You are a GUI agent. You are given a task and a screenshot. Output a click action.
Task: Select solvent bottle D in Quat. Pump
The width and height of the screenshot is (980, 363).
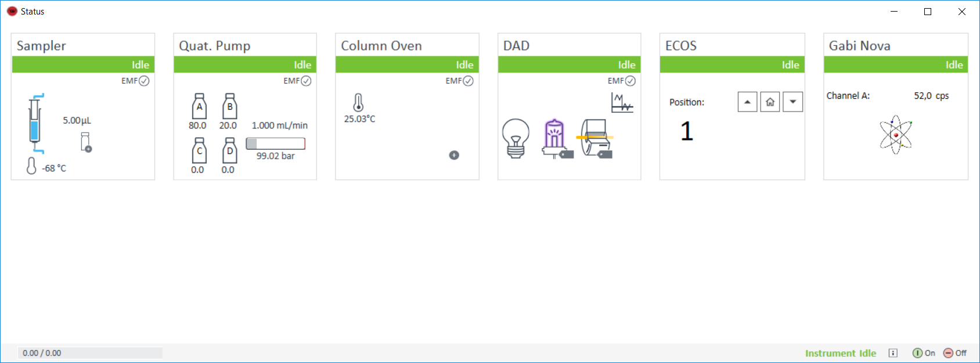(230, 150)
